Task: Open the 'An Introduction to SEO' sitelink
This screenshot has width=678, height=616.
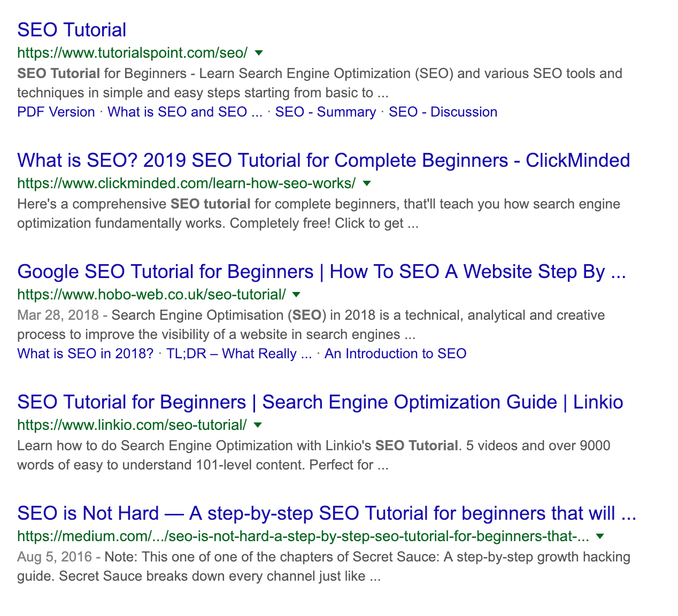Action: (395, 353)
